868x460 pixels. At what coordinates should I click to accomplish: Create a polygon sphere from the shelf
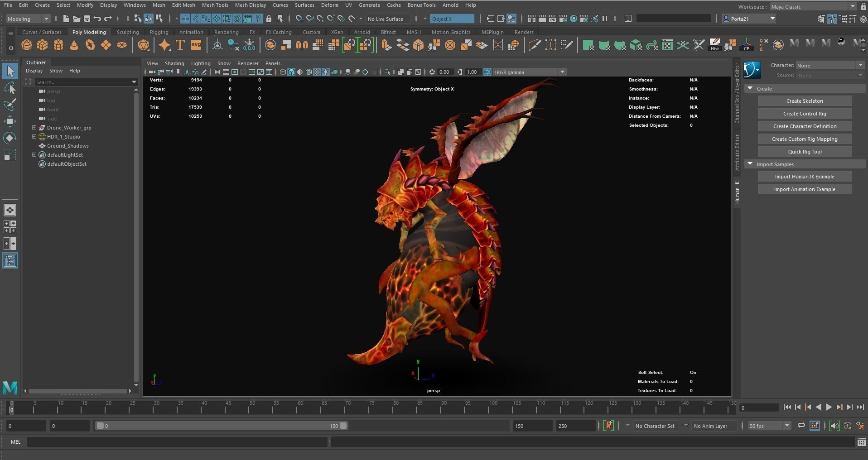26,45
